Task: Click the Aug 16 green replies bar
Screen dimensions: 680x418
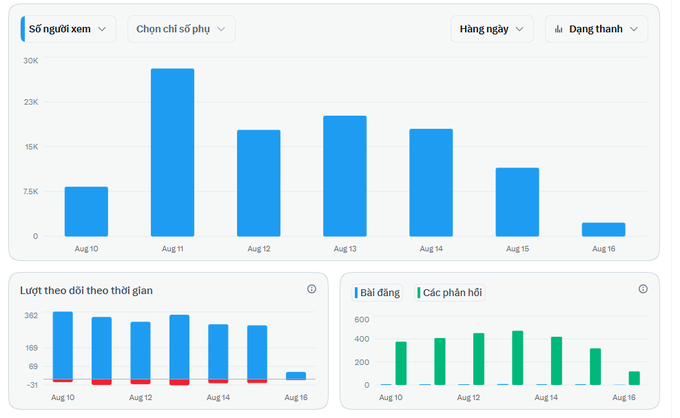Action: 634,378
